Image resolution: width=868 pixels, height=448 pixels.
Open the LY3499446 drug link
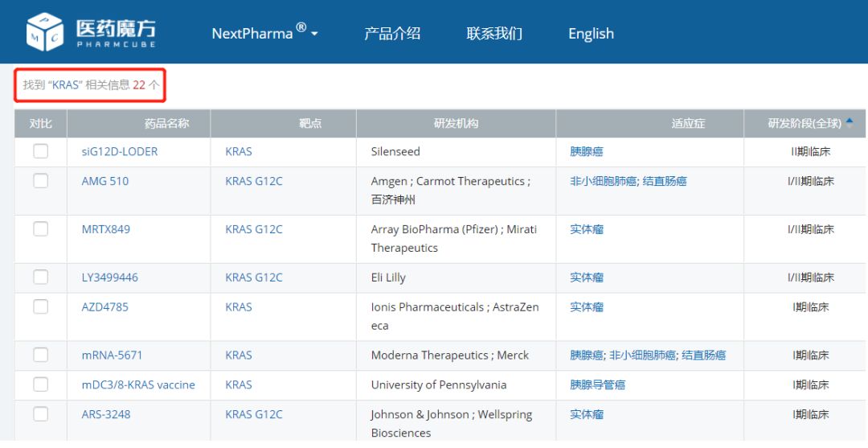(x=109, y=277)
